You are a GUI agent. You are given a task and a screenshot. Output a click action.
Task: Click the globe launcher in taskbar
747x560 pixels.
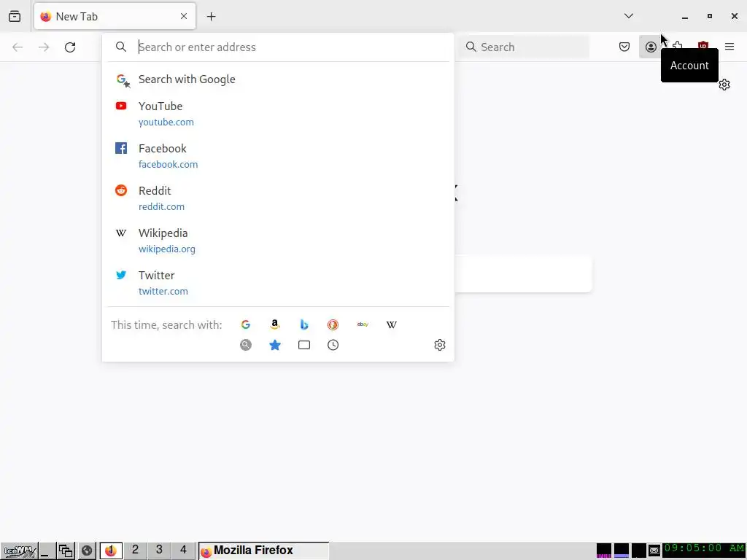point(87,551)
